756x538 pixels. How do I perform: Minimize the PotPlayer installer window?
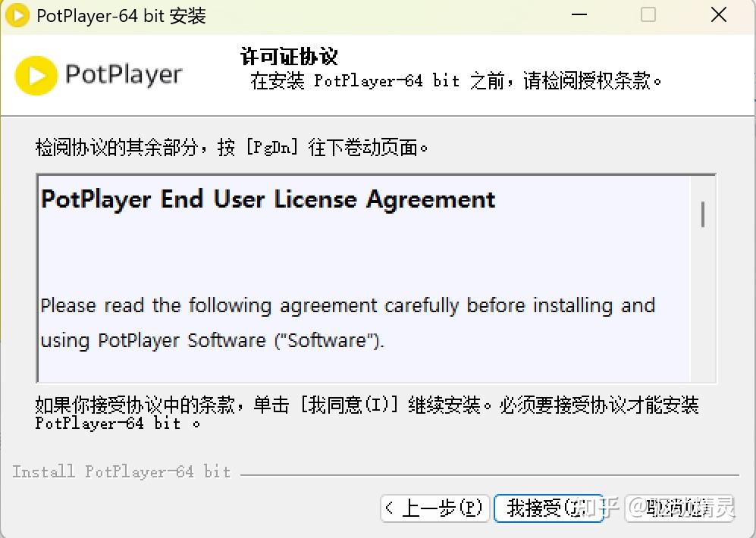tap(579, 15)
